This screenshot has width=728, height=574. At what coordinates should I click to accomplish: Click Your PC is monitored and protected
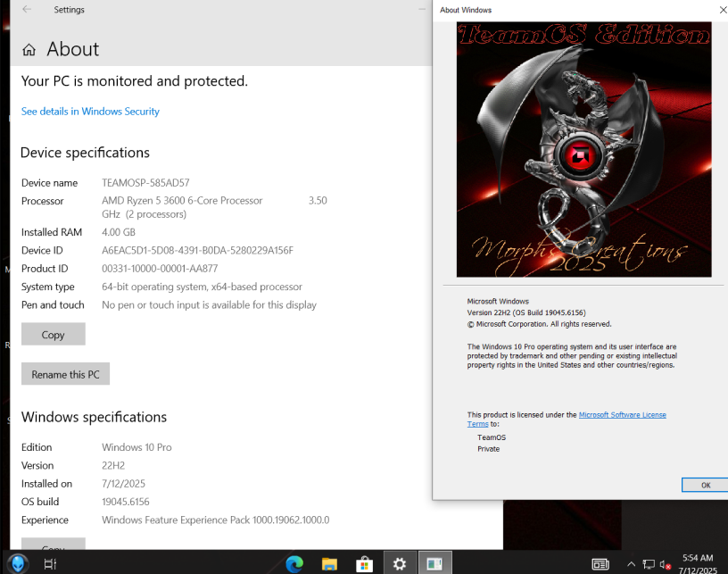point(135,81)
